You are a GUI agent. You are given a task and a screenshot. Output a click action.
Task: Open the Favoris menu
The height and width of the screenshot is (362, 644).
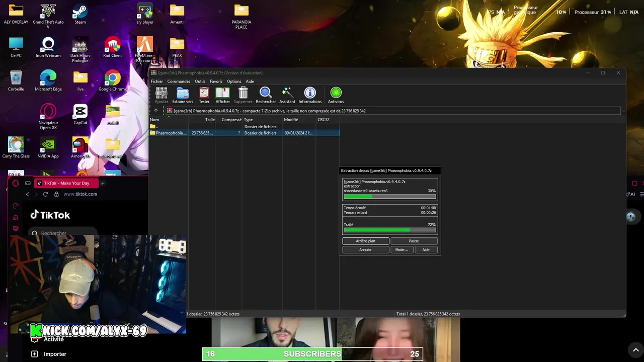click(216, 81)
